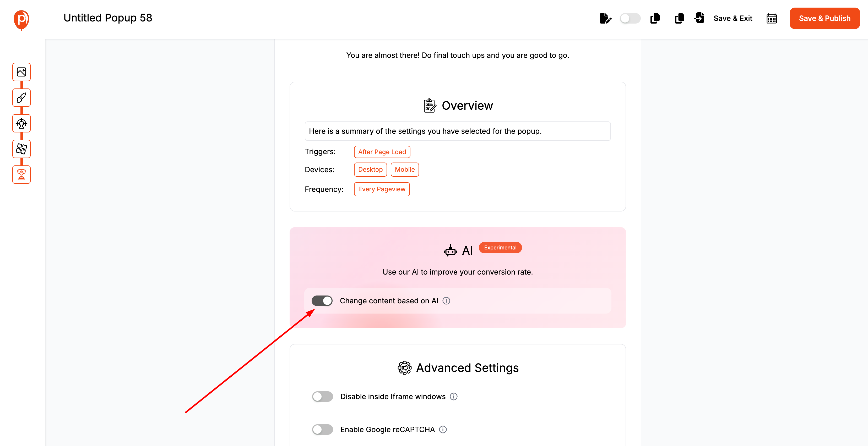
Task: Enable Disable inside Iframe windows toggle
Action: pos(322,397)
